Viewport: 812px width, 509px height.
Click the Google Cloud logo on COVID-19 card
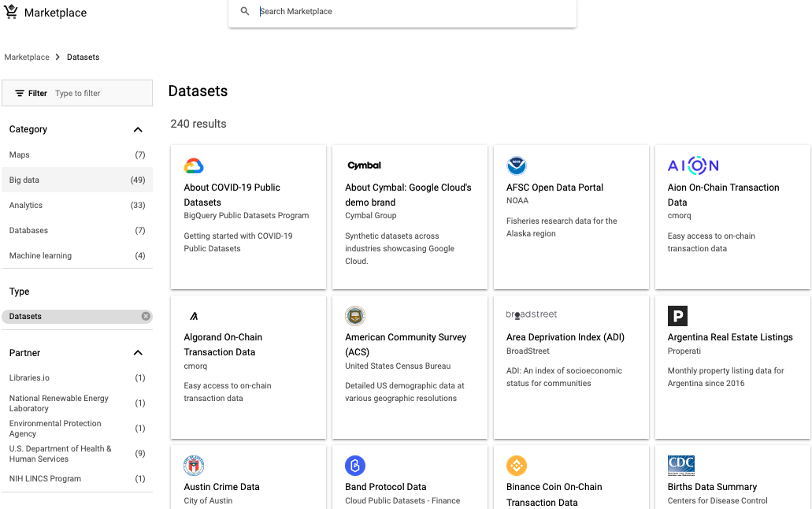pos(194,165)
